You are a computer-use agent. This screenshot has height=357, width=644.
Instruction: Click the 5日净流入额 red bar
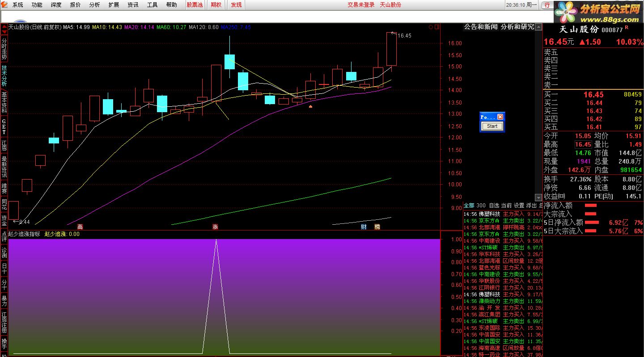[x=592, y=223]
